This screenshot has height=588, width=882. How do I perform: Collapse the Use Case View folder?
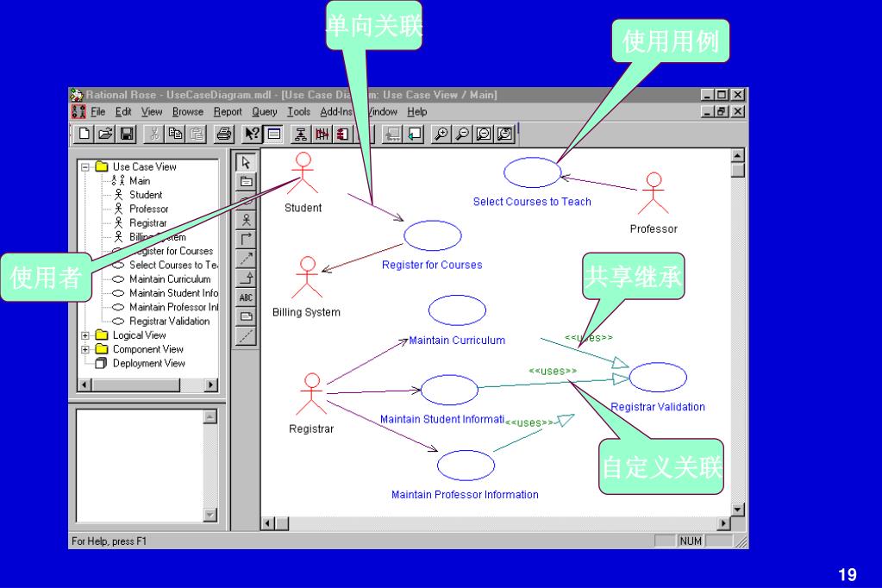85,166
